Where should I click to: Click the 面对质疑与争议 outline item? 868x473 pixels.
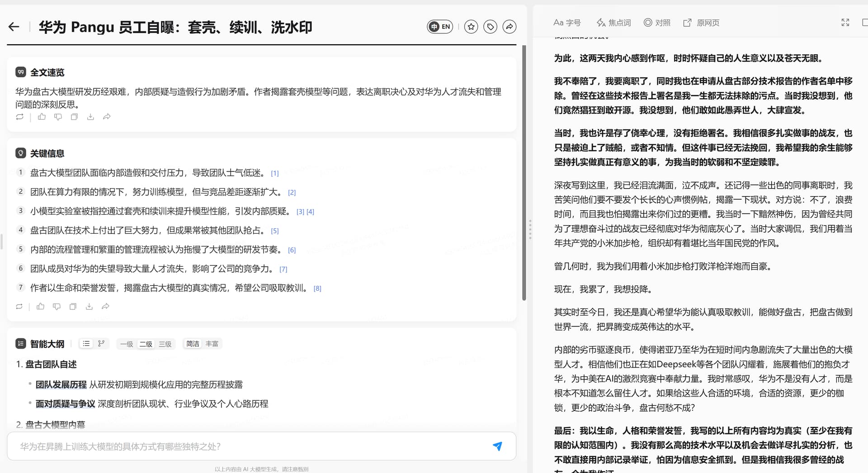pyautogui.click(x=66, y=404)
